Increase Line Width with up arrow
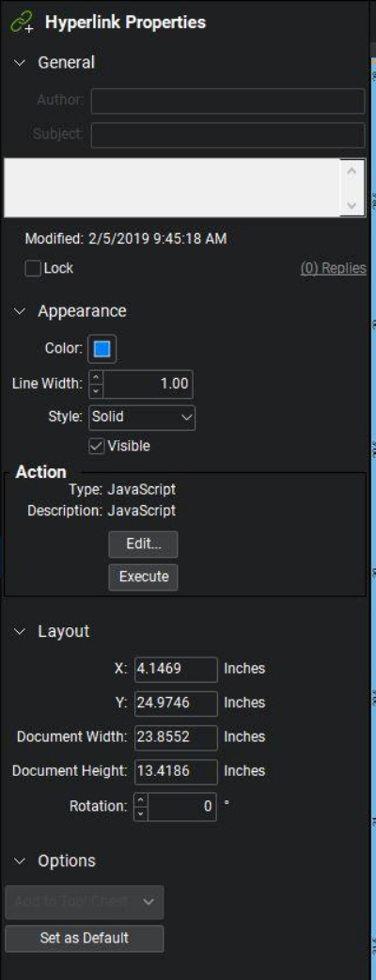Image resolution: width=376 pixels, height=980 pixels. pyautogui.click(x=96, y=377)
